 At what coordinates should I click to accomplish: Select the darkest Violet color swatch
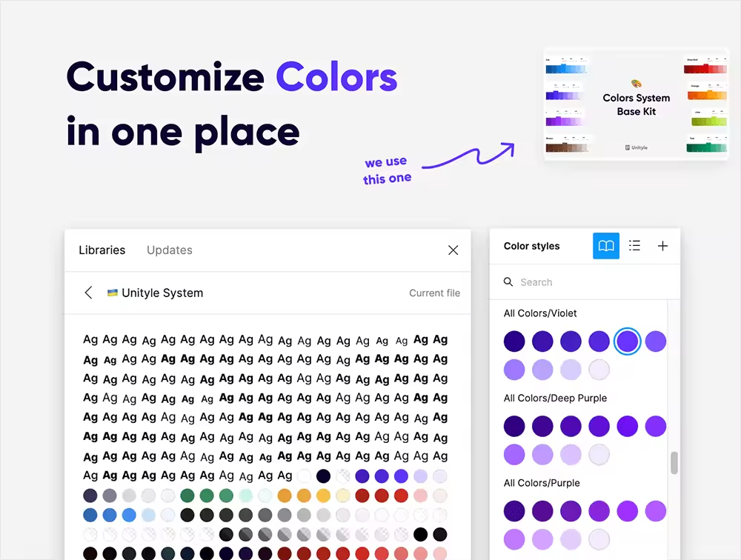pyautogui.click(x=514, y=341)
